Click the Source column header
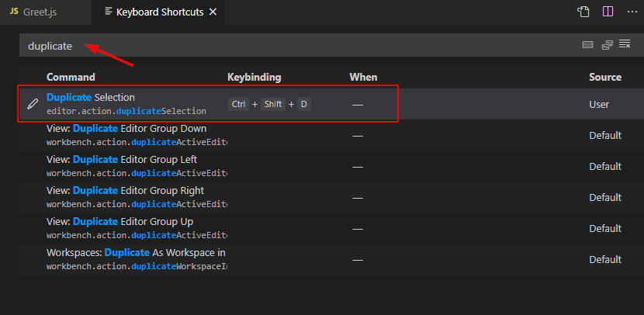Image resolution: width=644 pixels, height=315 pixels. click(x=604, y=77)
